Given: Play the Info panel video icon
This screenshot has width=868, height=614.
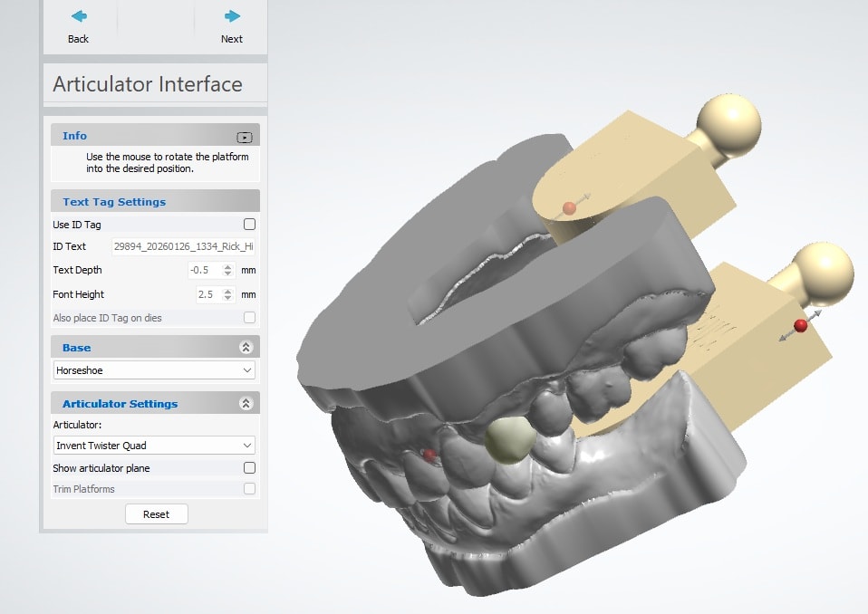Looking at the screenshot, I should coord(245,137).
